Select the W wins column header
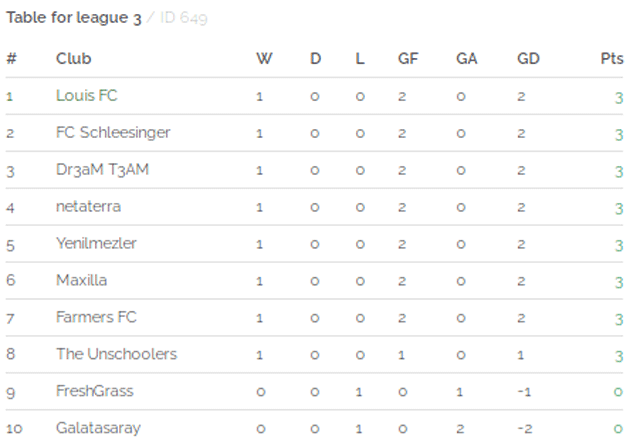 pos(264,58)
